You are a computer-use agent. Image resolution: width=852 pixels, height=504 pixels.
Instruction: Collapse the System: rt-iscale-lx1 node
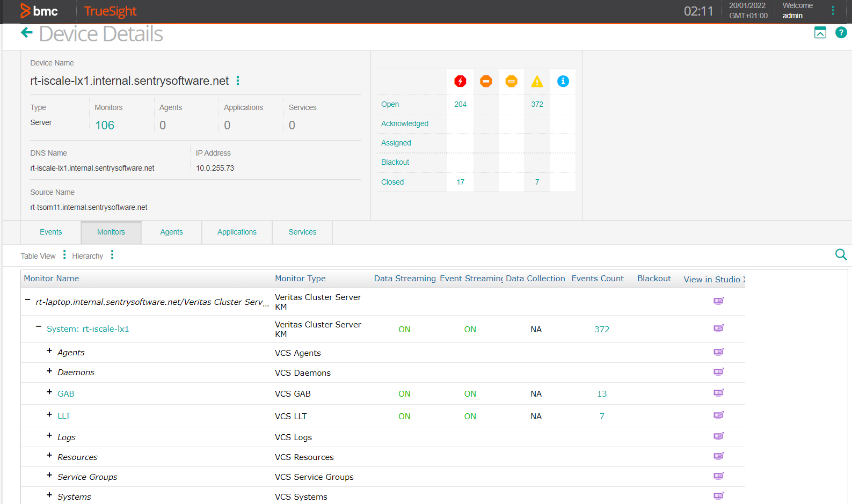(x=39, y=326)
